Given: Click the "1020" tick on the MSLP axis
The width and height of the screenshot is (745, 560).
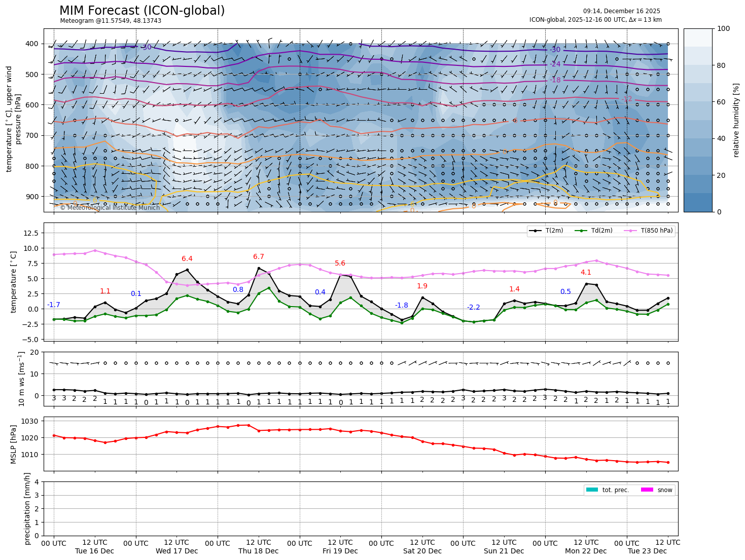Looking at the screenshot, I should click(30, 438).
